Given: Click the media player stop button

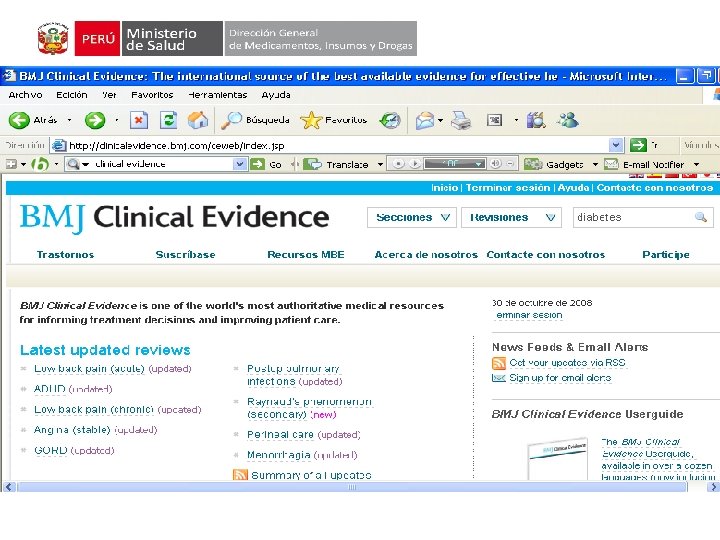Looking at the screenshot, I should [x=398, y=163].
